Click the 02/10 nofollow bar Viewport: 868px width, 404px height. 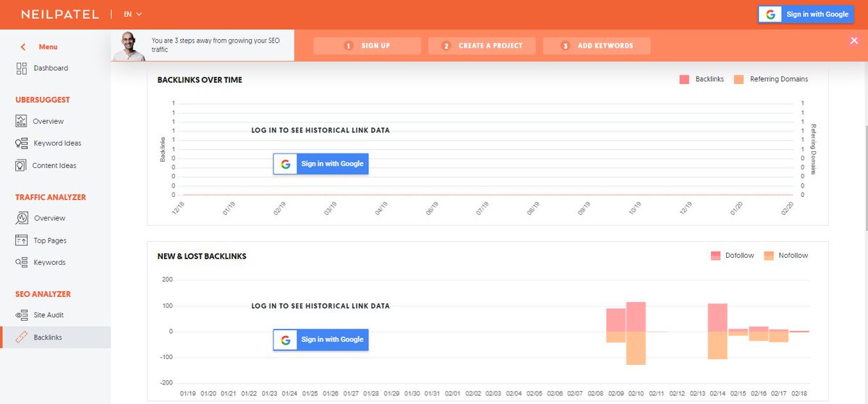point(636,348)
